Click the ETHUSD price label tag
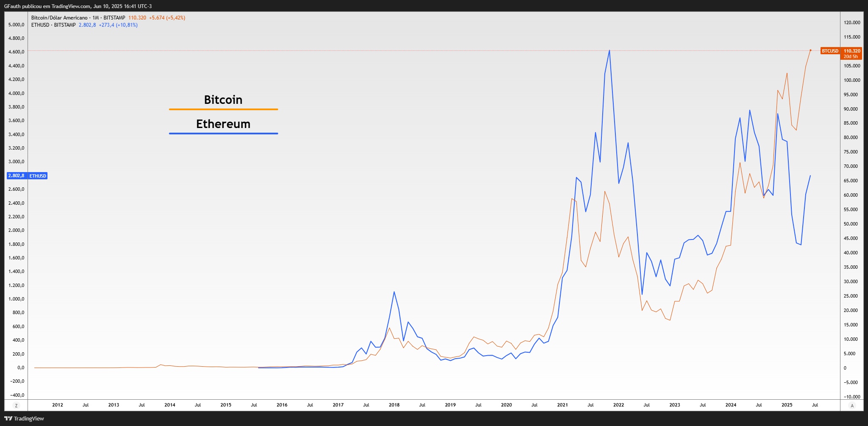Viewport: 868px width, 426px height. tap(38, 176)
